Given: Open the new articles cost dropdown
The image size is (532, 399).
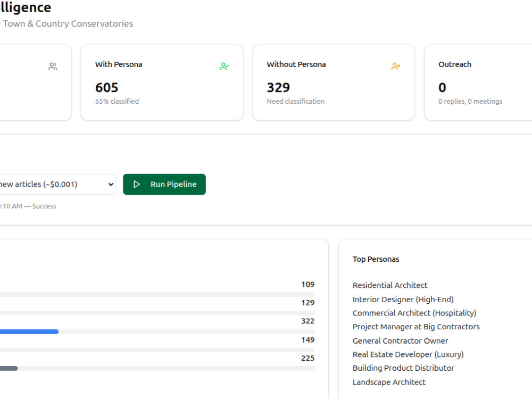Looking at the screenshot, I should [x=57, y=184].
